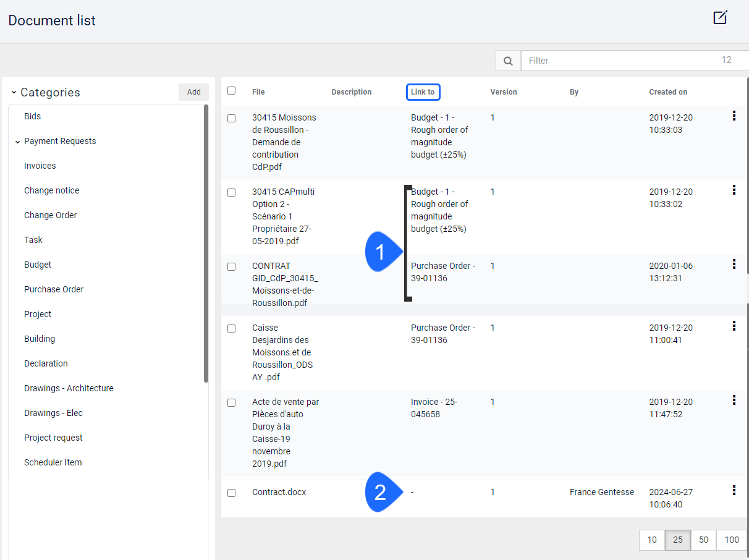The width and height of the screenshot is (749, 560).
Task: Select the Building category
Action: pyautogui.click(x=40, y=339)
